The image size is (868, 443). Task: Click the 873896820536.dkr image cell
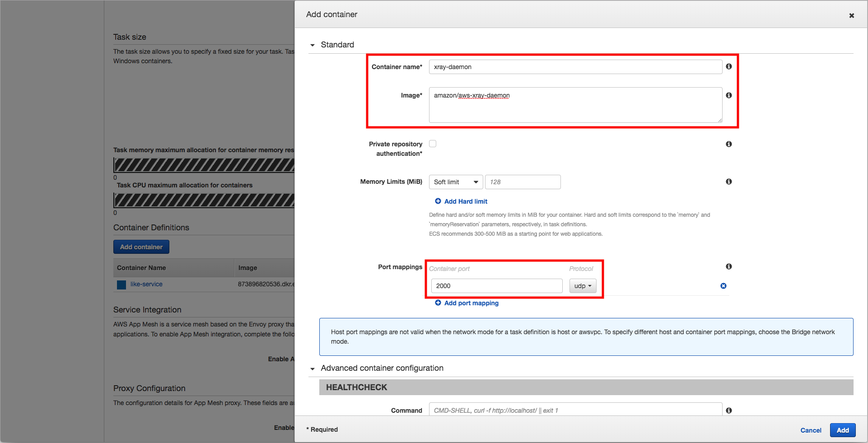(x=266, y=284)
